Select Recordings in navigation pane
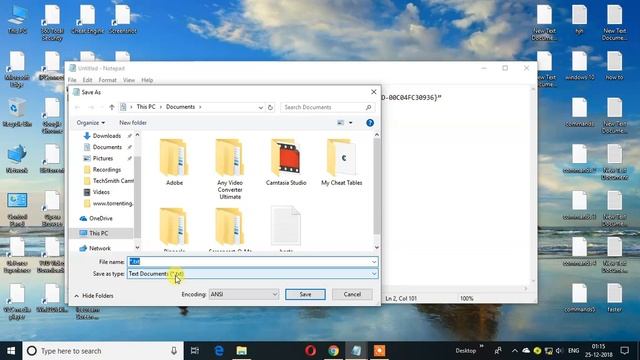Image resolution: width=640 pixels, height=360 pixels. (x=107, y=169)
